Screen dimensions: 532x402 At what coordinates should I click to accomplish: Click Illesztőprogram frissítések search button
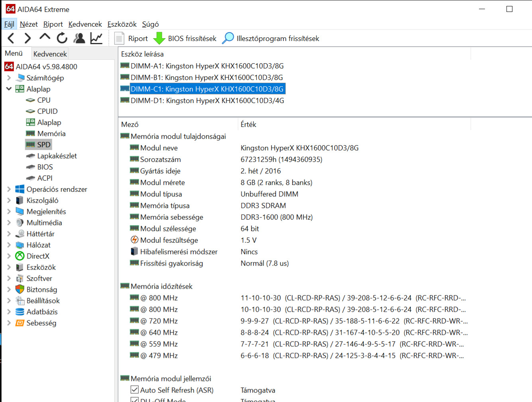pyautogui.click(x=271, y=38)
